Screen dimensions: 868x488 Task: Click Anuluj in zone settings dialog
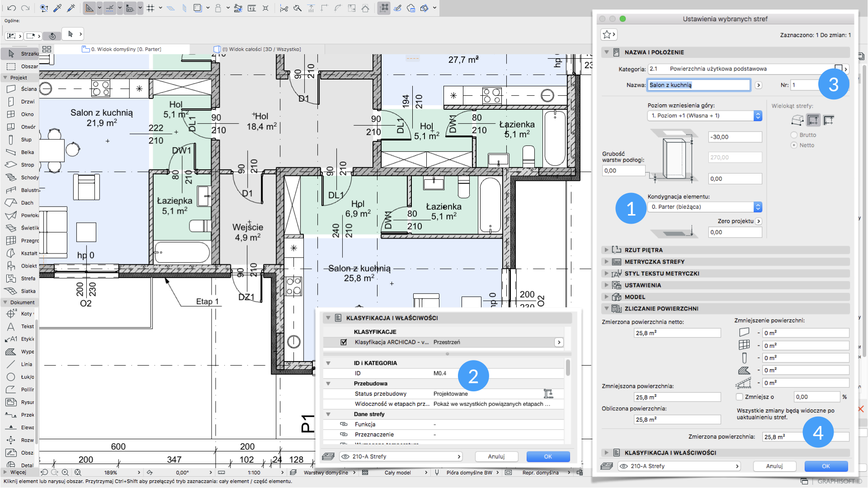(774, 466)
